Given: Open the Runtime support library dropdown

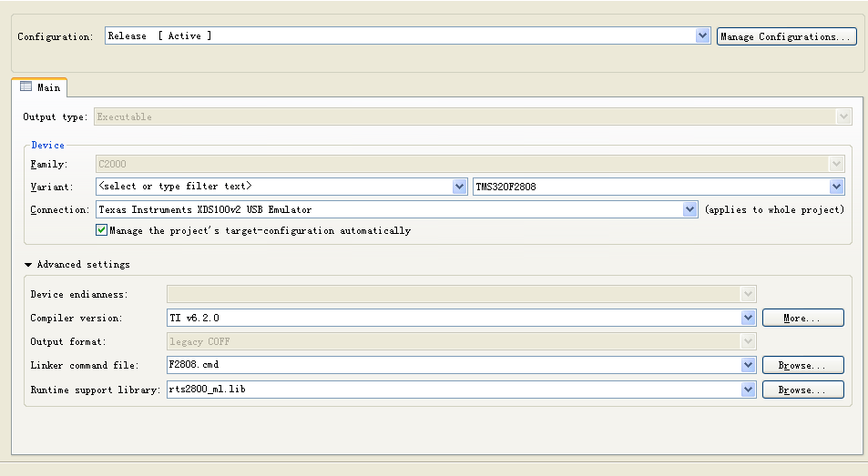Looking at the screenshot, I should (749, 390).
